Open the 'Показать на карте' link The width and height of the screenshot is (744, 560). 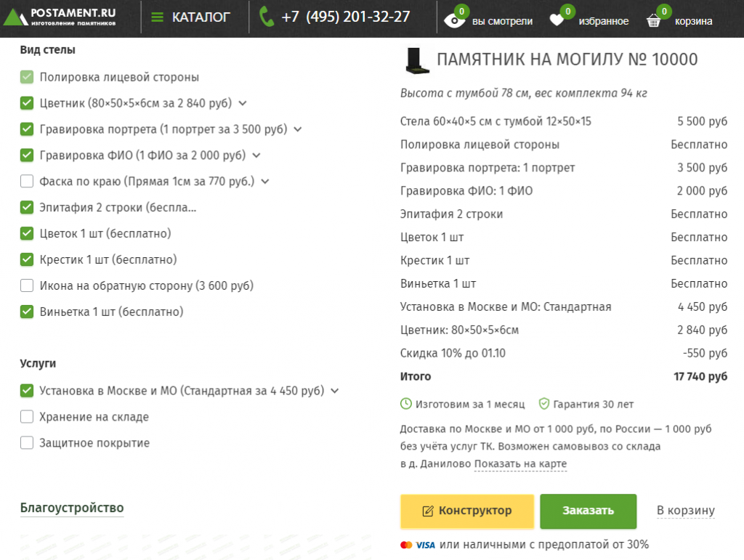coord(520,464)
